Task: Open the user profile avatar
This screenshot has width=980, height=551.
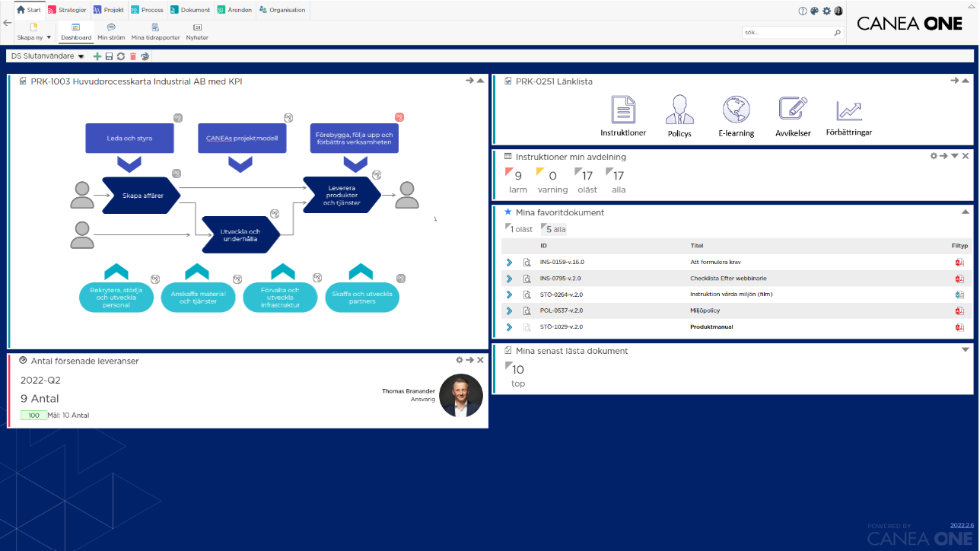Action: click(838, 11)
